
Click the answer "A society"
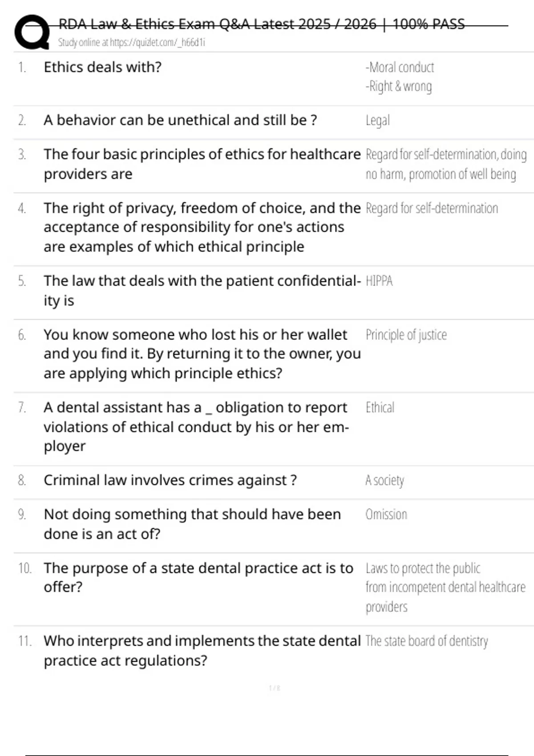pyautogui.click(x=384, y=480)
